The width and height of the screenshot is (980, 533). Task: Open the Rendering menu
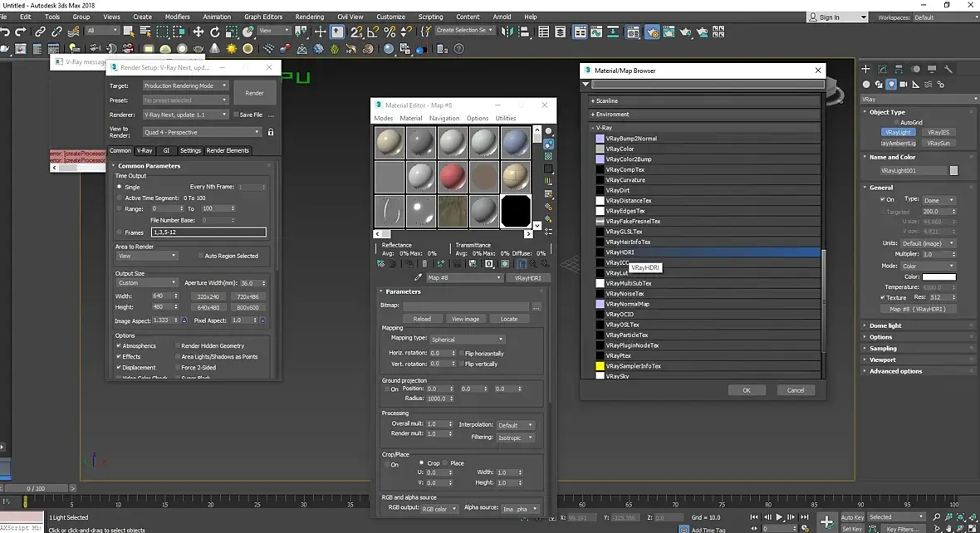click(310, 17)
